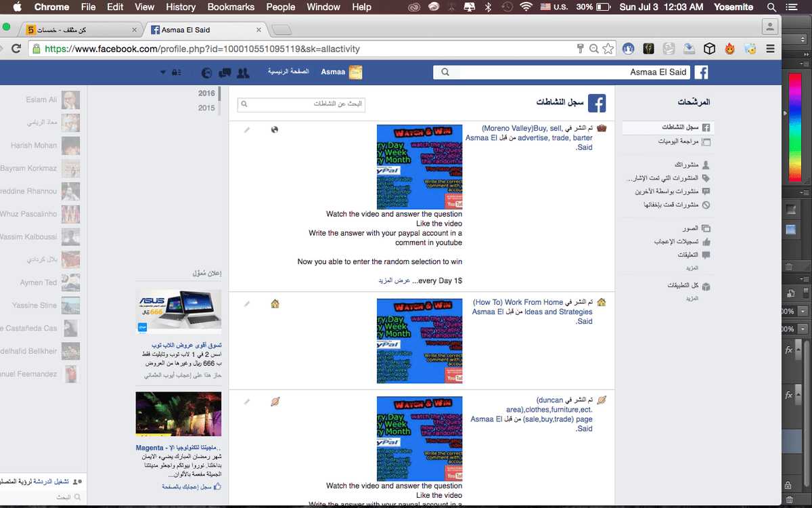812x508 pixels.
Task: Click the saved password key icon in address bar
Action: tap(580, 49)
